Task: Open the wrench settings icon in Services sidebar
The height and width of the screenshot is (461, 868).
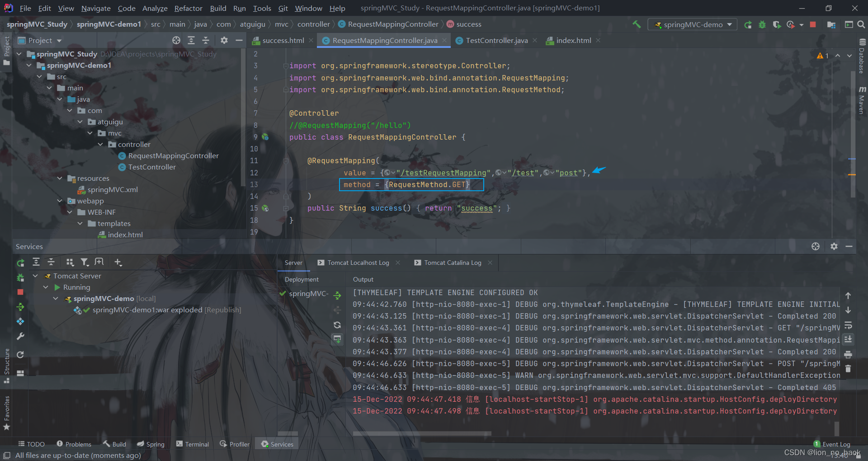Action: (x=20, y=336)
